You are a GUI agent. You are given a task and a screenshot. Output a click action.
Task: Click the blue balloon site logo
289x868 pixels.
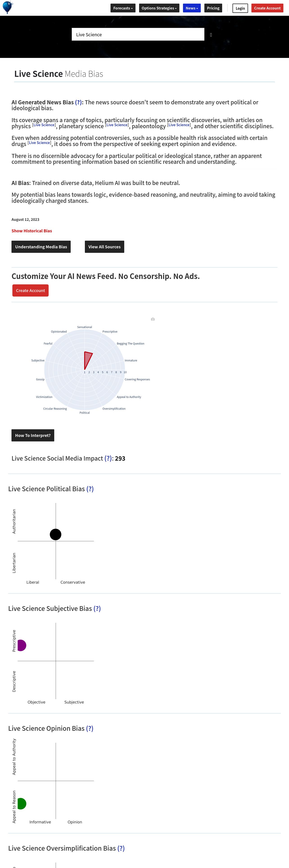pos(7,7)
